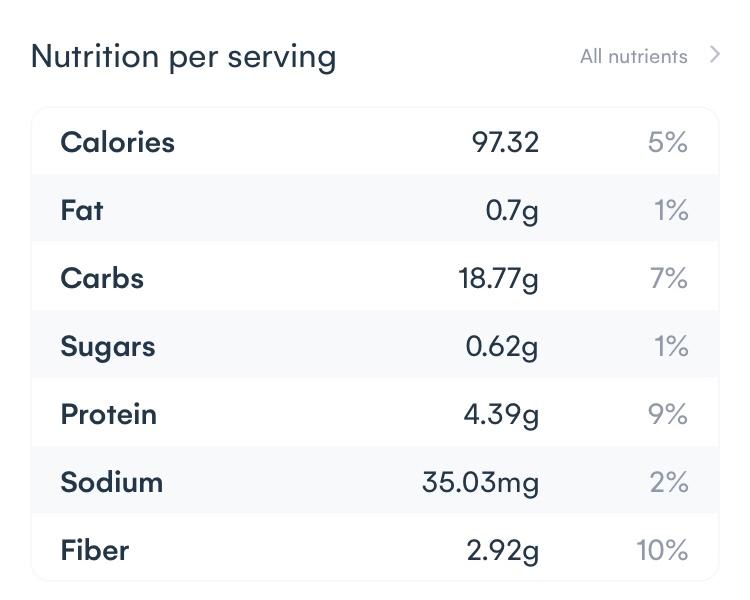Image resolution: width=750 pixels, height=600 pixels.
Task: Open the All nutrients link
Action: [633, 57]
